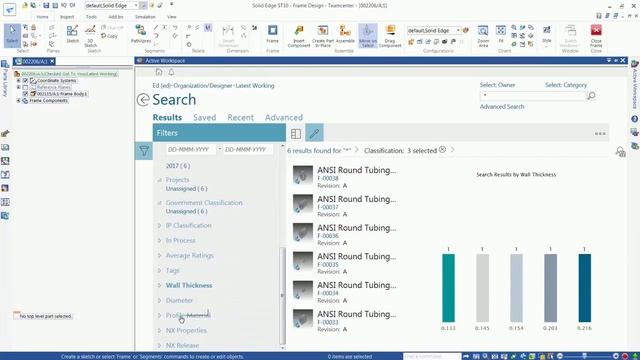
Task: Click the magnifier search icon next to the search box
Action: coord(591,96)
